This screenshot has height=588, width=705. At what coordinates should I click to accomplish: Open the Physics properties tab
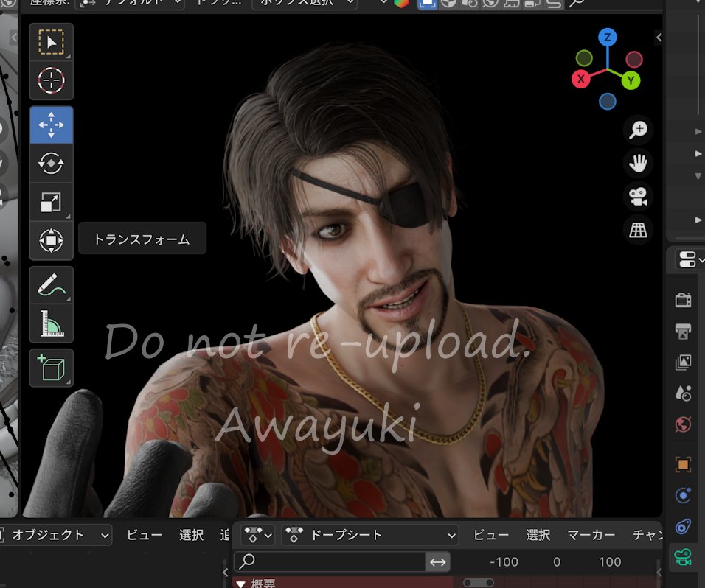[683, 495]
